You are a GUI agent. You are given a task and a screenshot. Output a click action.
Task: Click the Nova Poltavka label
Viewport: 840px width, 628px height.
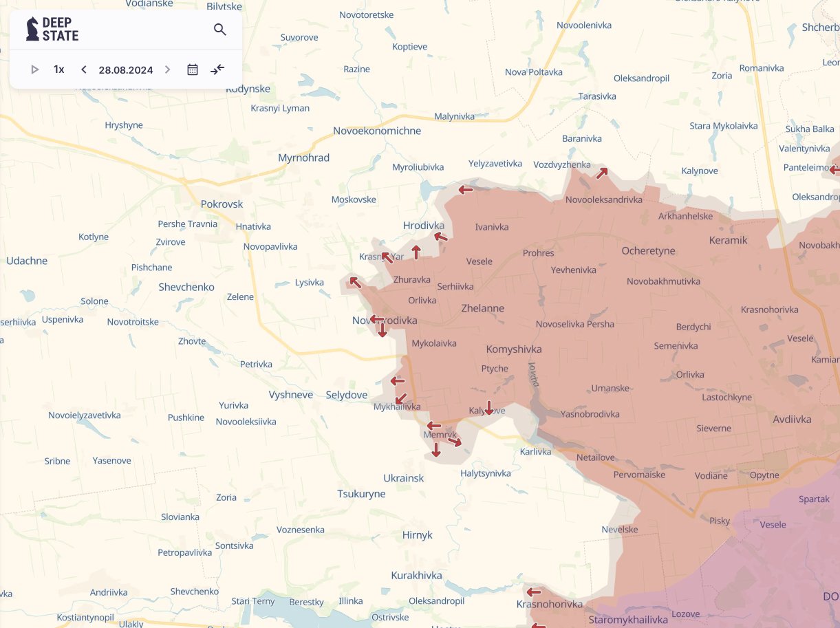click(534, 72)
